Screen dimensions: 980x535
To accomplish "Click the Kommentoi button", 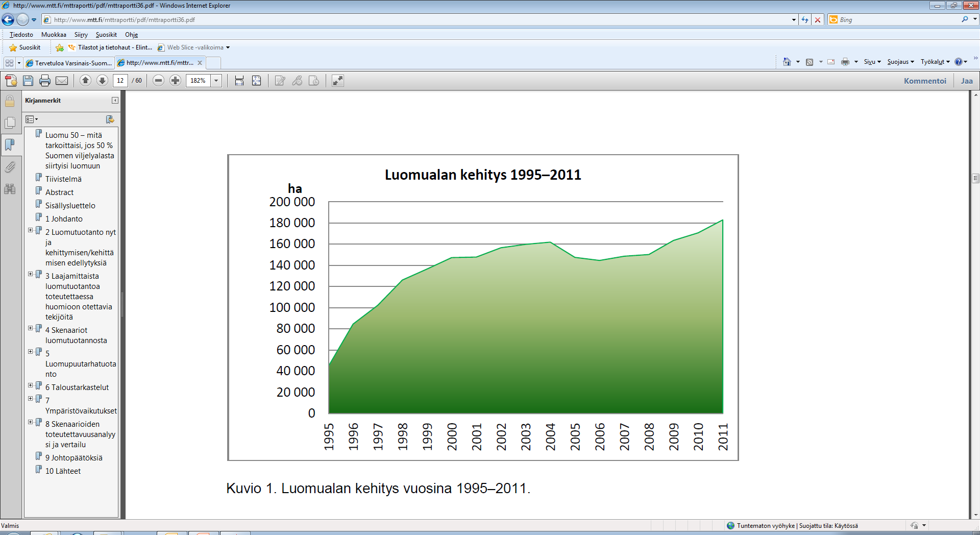I will (925, 81).
